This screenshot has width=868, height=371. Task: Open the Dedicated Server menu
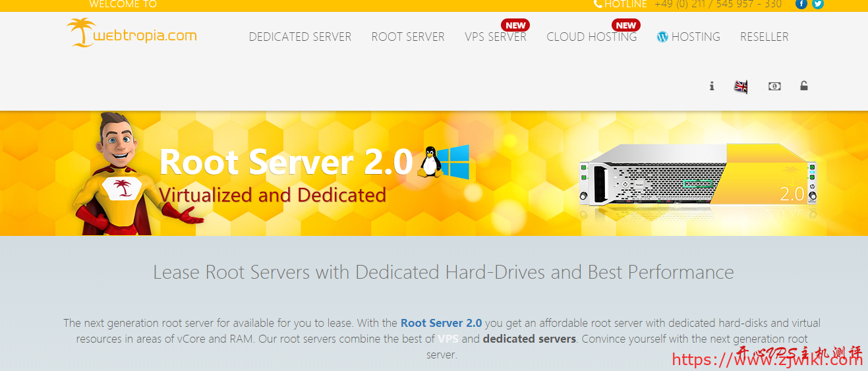pos(300,37)
